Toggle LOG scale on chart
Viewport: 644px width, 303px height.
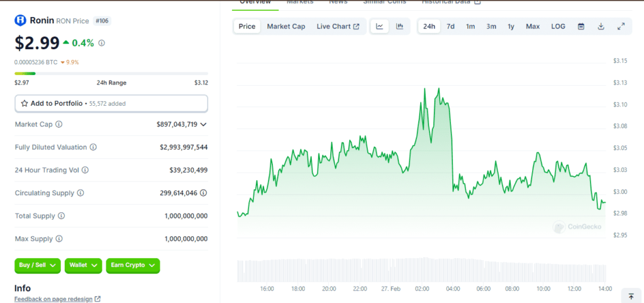pyautogui.click(x=558, y=26)
